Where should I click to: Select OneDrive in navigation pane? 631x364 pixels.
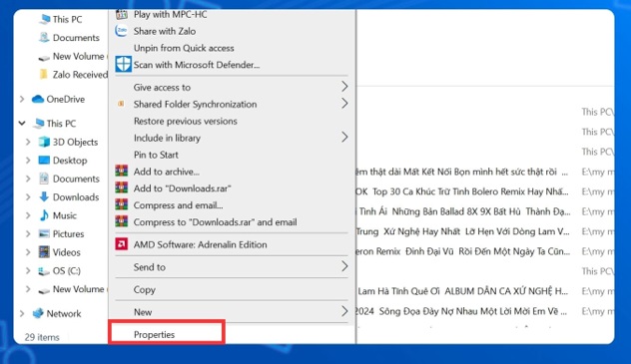coord(65,100)
